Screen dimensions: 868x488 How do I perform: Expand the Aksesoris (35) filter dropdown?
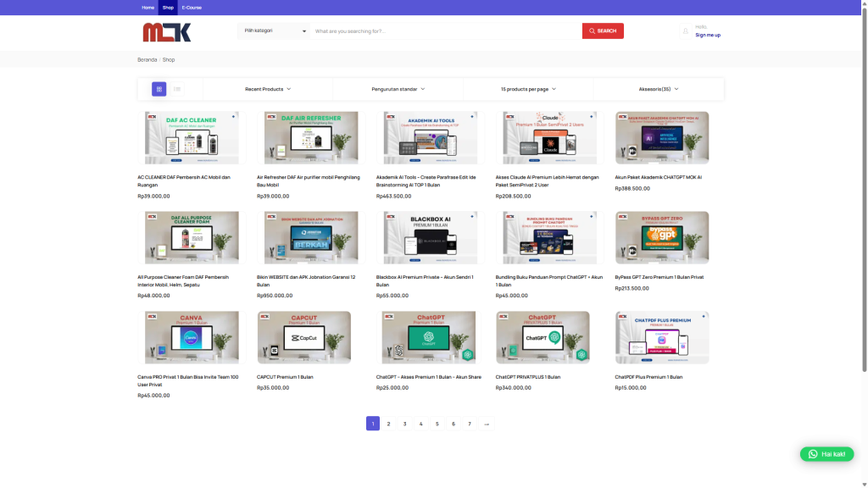point(659,89)
